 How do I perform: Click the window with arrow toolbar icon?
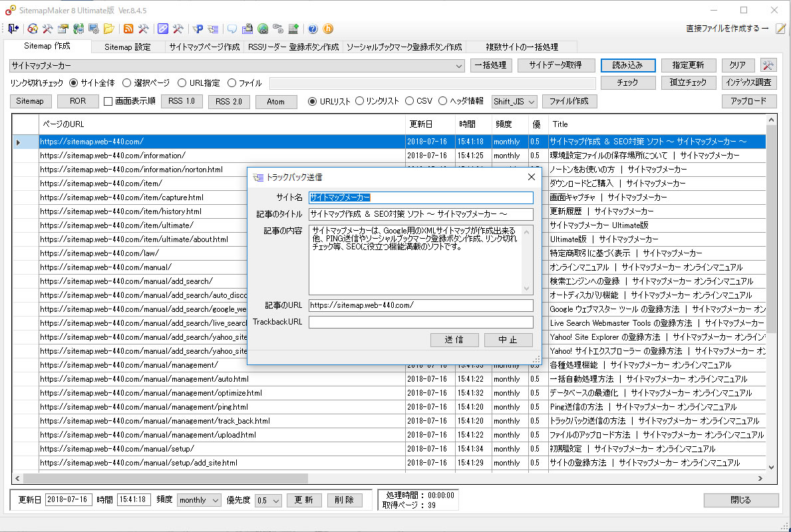tap(63, 29)
